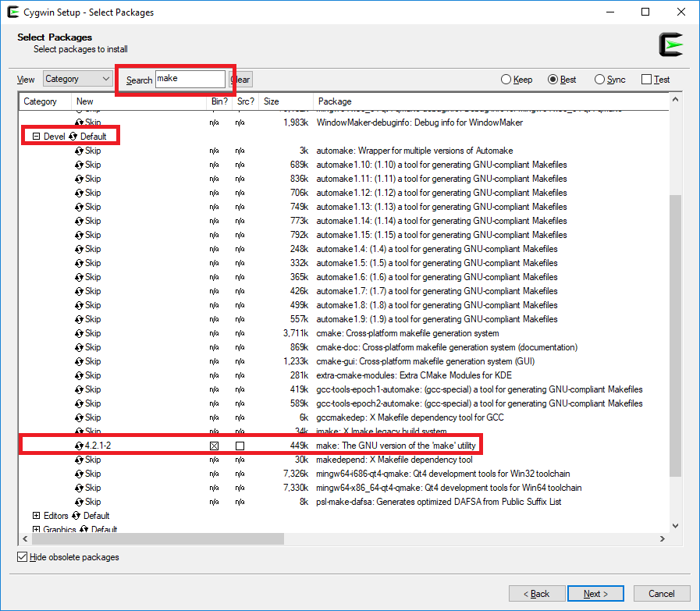Uncheck the Bin checkbox for make package
The height and width of the screenshot is (611, 700).
tap(215, 446)
